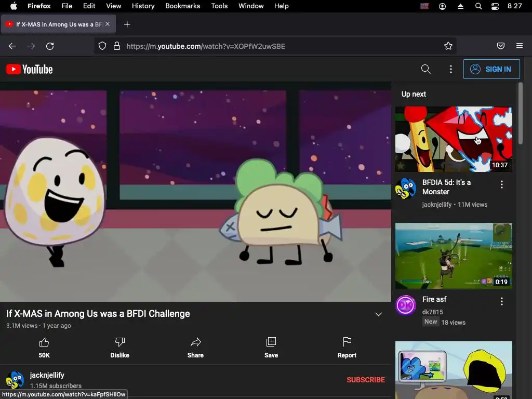Click BFDIA 5d: It's a Monster title
Screen dimensions: 532x399
[446, 187]
